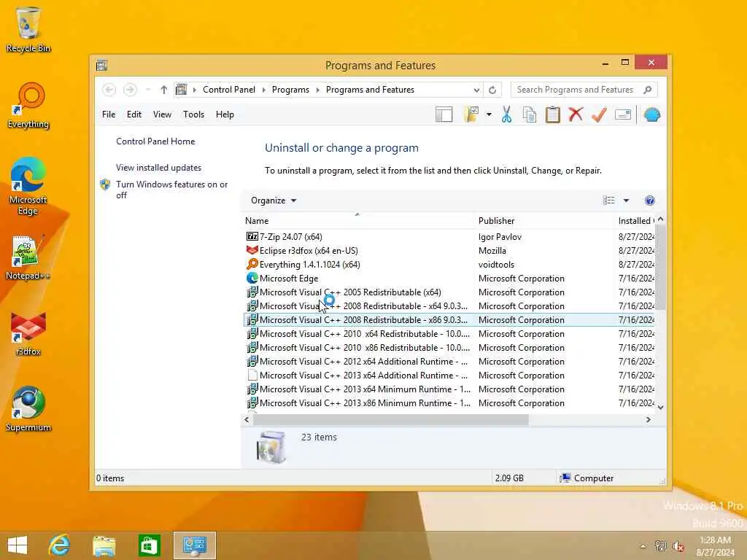
Task: Select Visual C++ 2013 x86 Minimum Runtime
Action: 365,402
